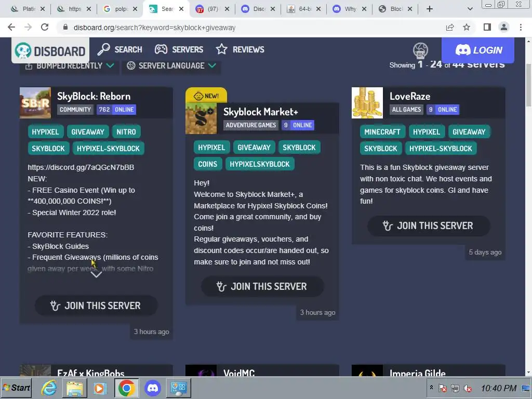Screen dimensions: 532x399
Task: Open SkyBlock: Reborn server icon
Action: (x=35, y=103)
